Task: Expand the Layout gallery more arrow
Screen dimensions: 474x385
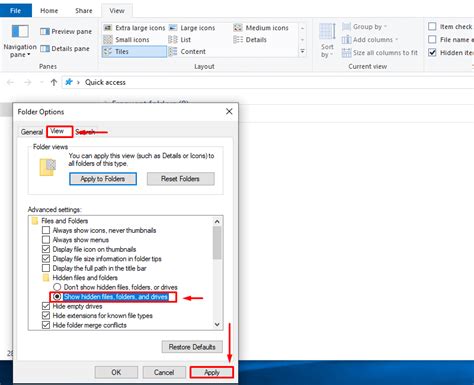Action: click(302, 52)
